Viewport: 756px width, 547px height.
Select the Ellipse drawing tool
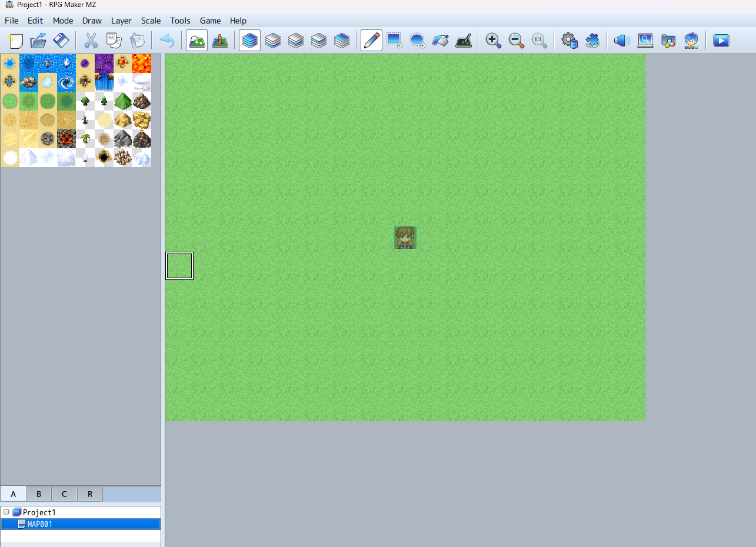[x=417, y=41]
